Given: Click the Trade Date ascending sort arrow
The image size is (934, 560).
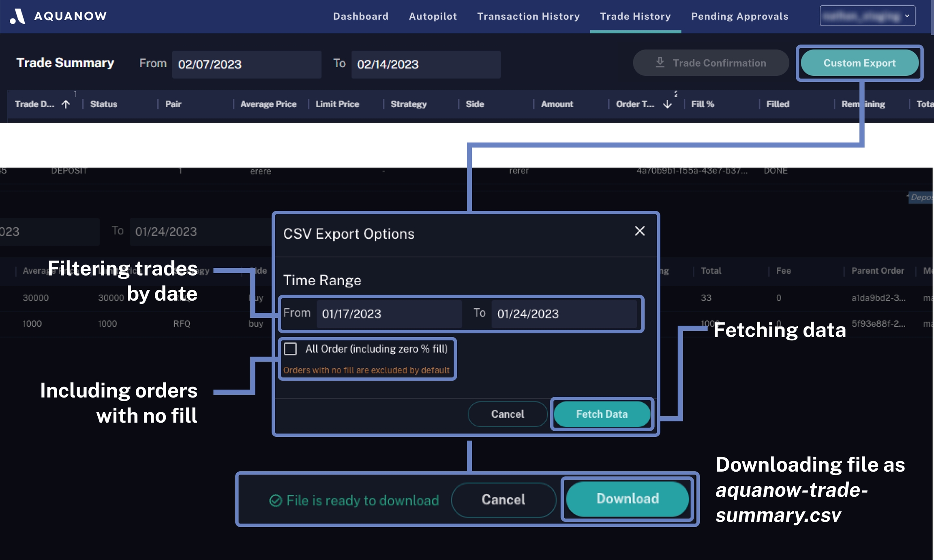Looking at the screenshot, I should 66,104.
